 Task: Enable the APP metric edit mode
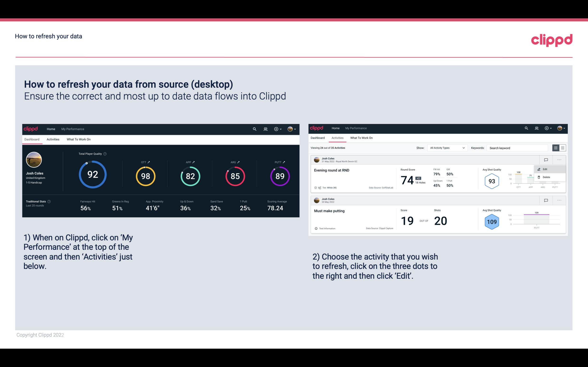tap(194, 162)
